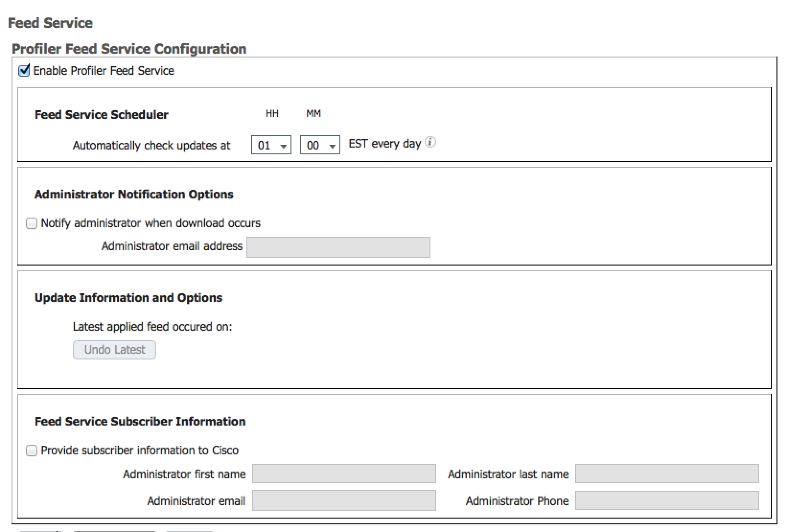Screen dimensions: 788x532
Task: Check Provide subscriber information to Cisco
Action: [x=32, y=451]
